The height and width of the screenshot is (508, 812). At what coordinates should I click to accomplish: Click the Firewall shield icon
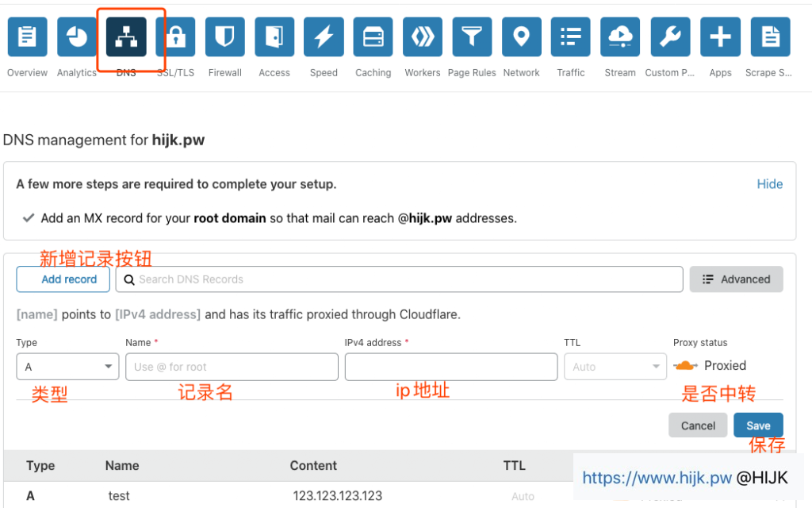[x=224, y=37]
